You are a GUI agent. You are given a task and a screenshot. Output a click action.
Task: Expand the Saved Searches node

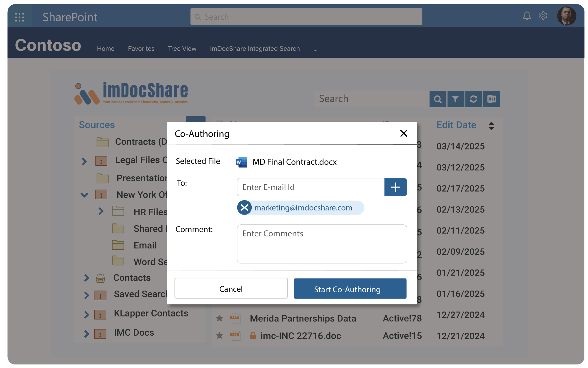point(86,295)
